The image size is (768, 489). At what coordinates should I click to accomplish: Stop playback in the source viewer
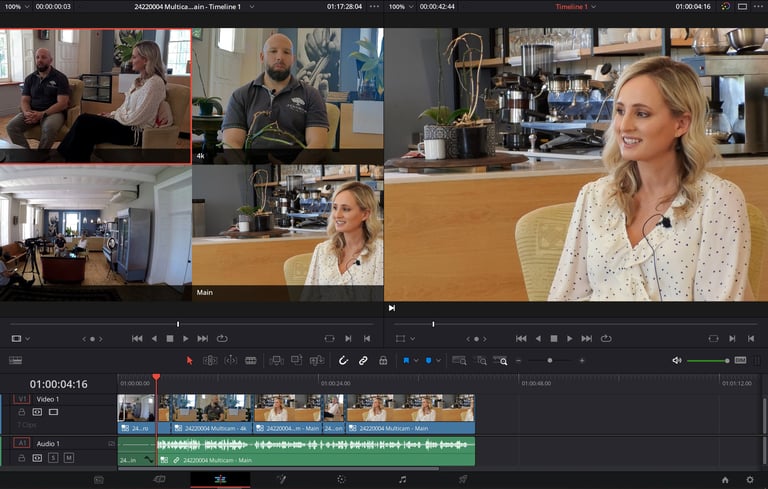(170, 339)
